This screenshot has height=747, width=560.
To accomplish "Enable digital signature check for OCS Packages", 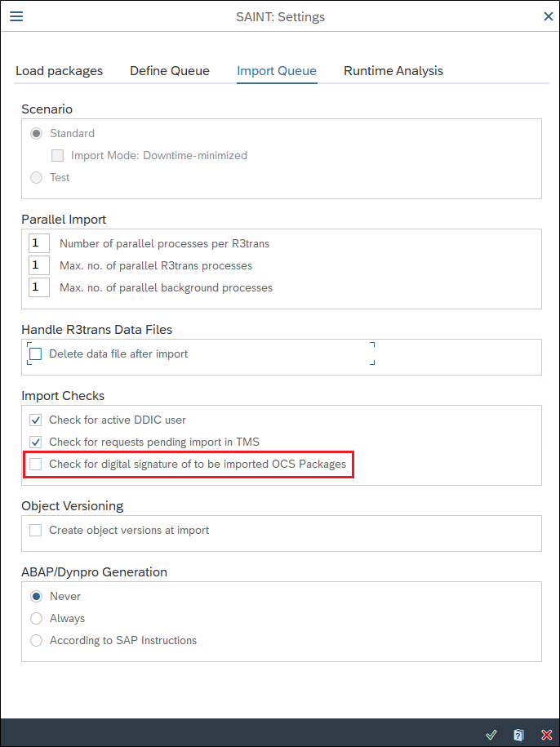I will (36, 464).
